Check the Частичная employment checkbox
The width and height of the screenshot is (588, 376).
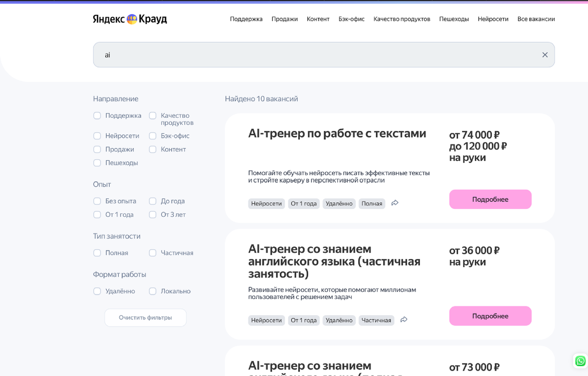(152, 252)
